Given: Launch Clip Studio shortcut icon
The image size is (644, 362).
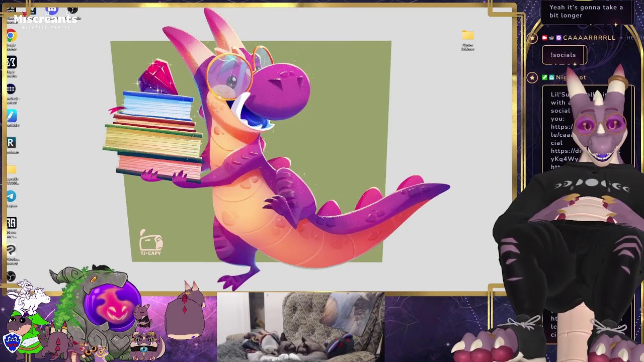Looking at the screenshot, I should coord(11,250).
